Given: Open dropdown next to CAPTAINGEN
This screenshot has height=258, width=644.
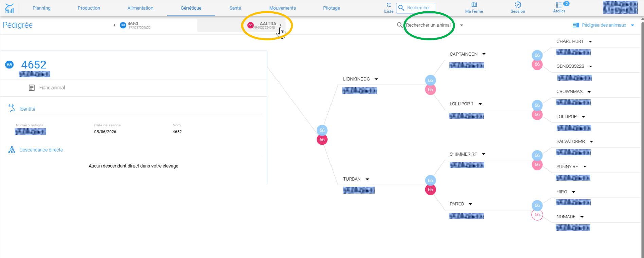Looking at the screenshot, I should click(484, 54).
